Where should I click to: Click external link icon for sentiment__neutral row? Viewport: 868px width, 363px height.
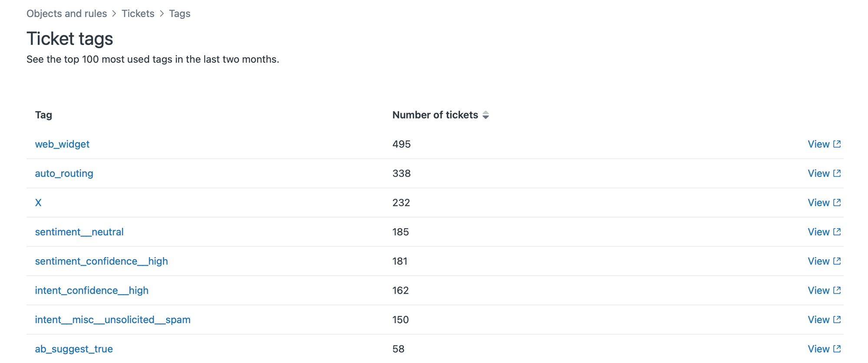point(837,232)
